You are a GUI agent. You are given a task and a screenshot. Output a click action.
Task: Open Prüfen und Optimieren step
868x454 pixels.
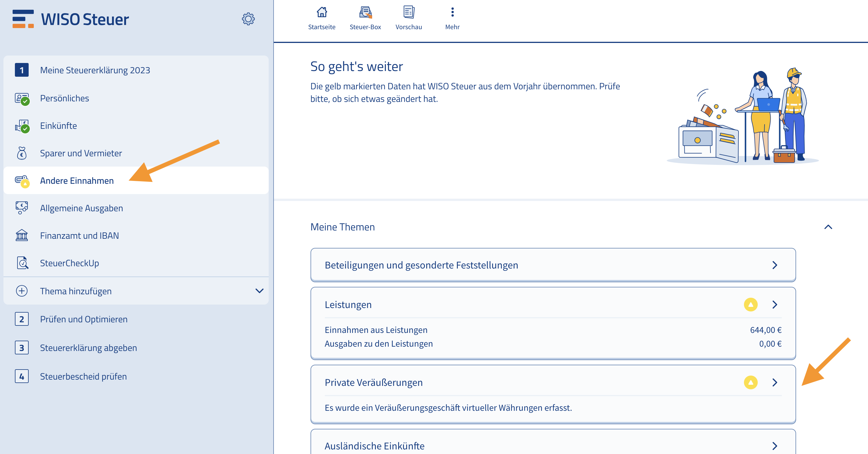tap(136, 319)
